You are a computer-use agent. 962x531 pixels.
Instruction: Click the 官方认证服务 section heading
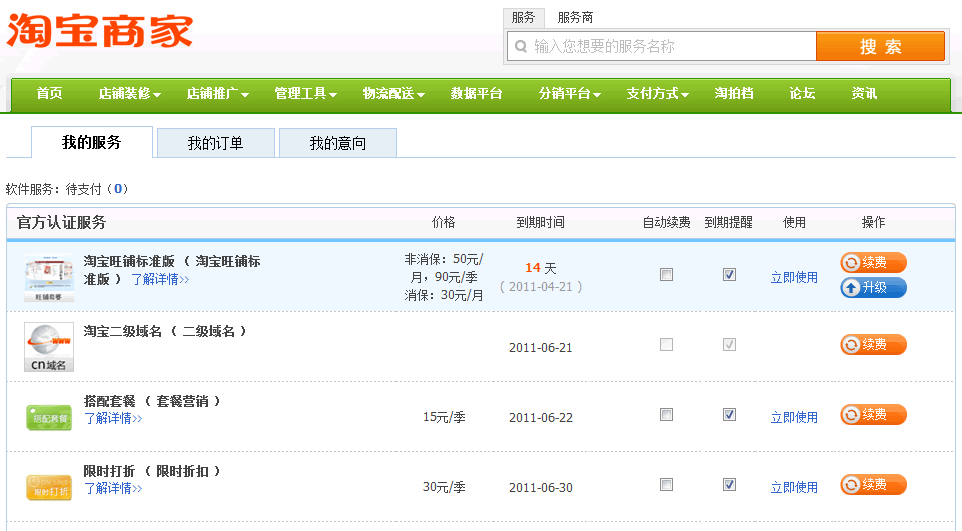point(61,222)
